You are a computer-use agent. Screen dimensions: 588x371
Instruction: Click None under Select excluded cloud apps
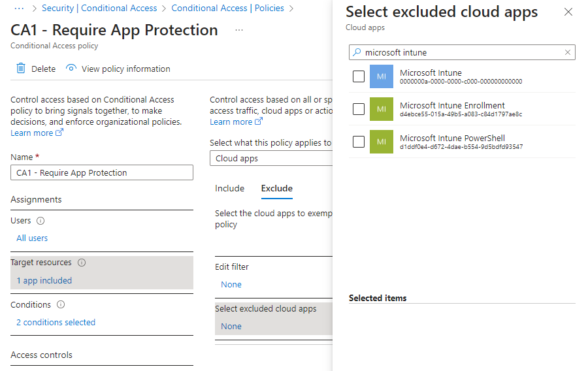point(231,327)
